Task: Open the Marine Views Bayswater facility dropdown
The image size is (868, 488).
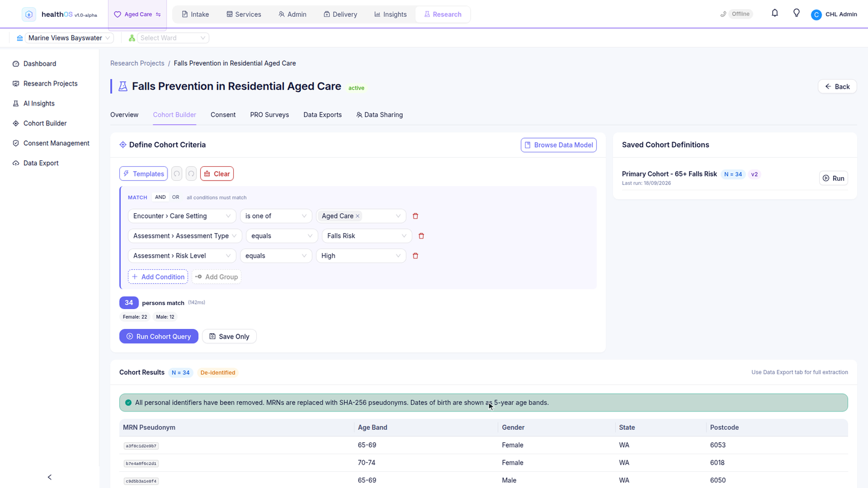Action: 69,38
